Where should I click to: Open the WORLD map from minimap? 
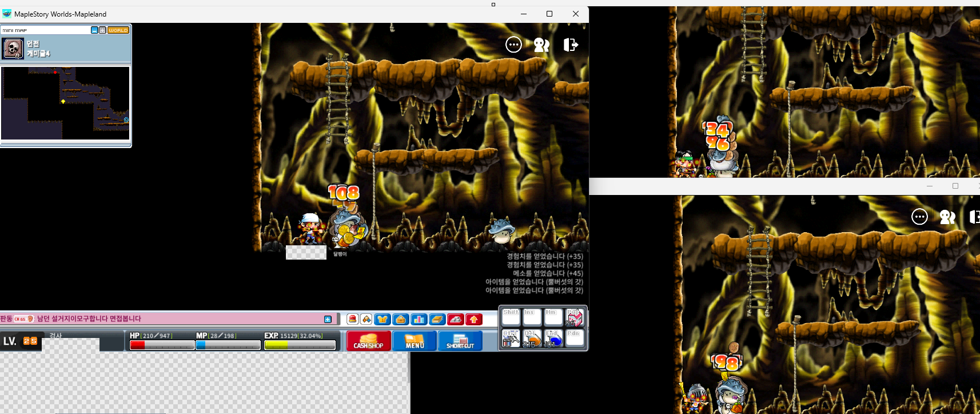coord(118,30)
